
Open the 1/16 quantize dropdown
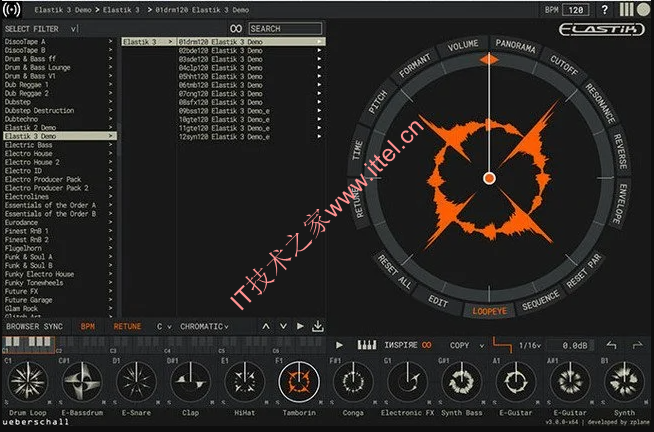pyautogui.click(x=530, y=345)
